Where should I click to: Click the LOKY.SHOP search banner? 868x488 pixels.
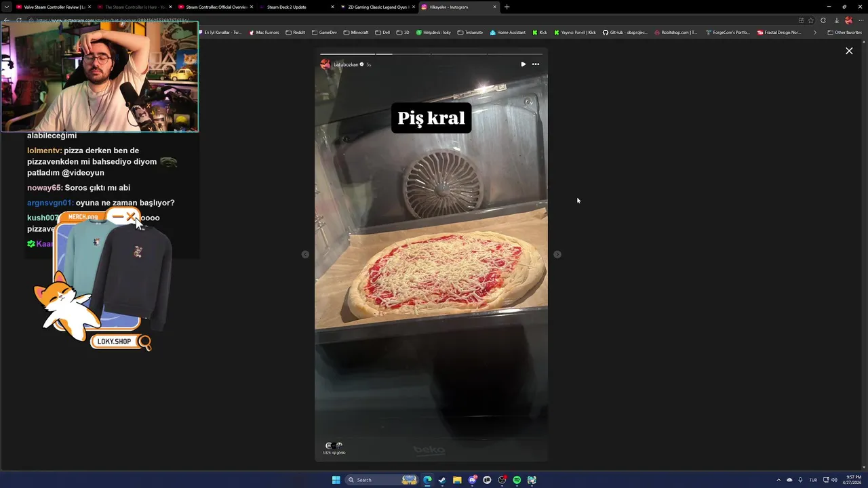tap(121, 342)
